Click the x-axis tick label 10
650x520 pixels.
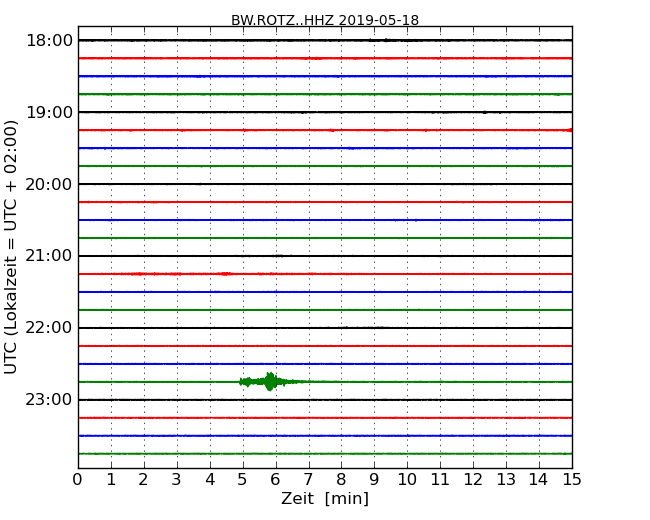407,480
